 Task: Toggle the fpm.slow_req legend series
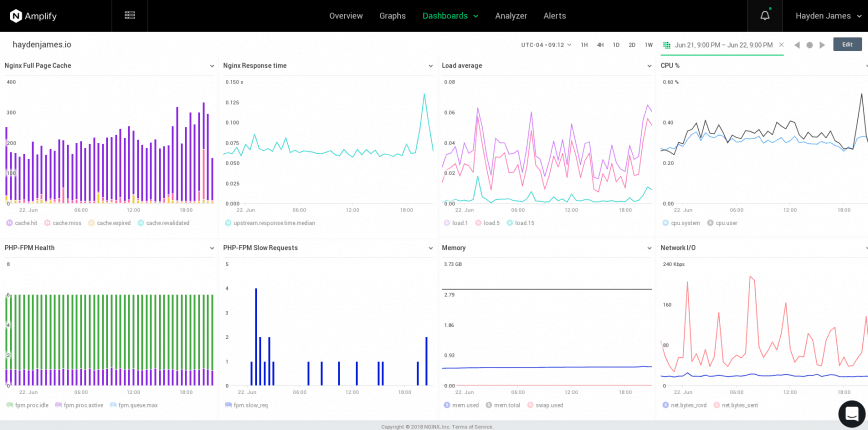(x=246, y=405)
